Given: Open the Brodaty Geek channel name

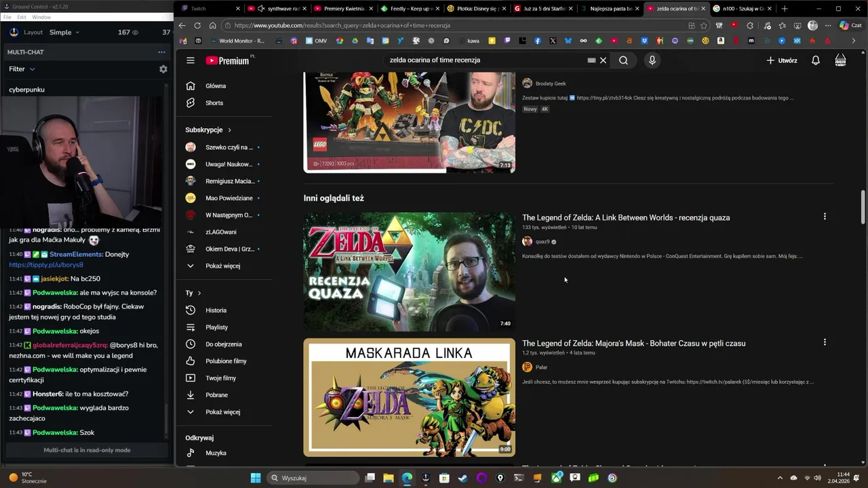Looking at the screenshot, I should 551,83.
